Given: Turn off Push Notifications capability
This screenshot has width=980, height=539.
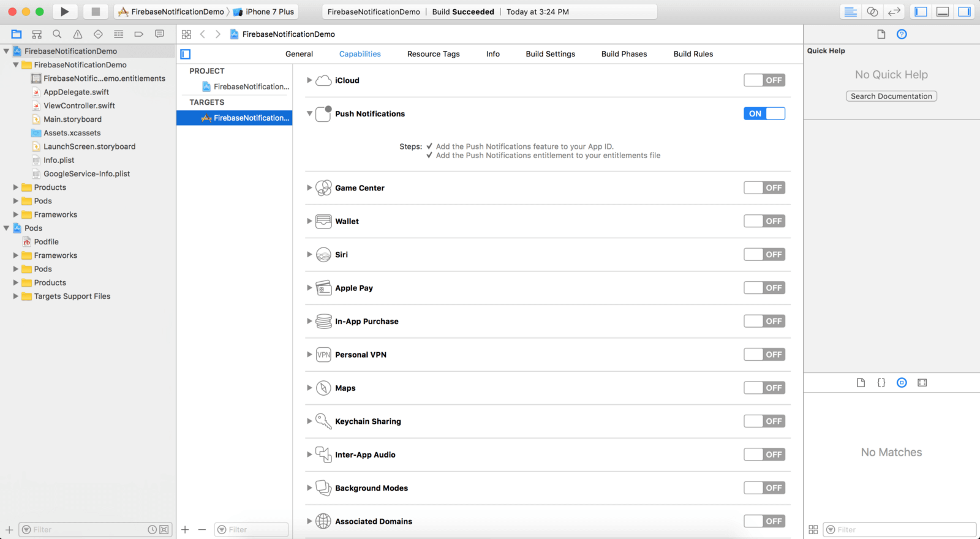Looking at the screenshot, I should (x=764, y=113).
